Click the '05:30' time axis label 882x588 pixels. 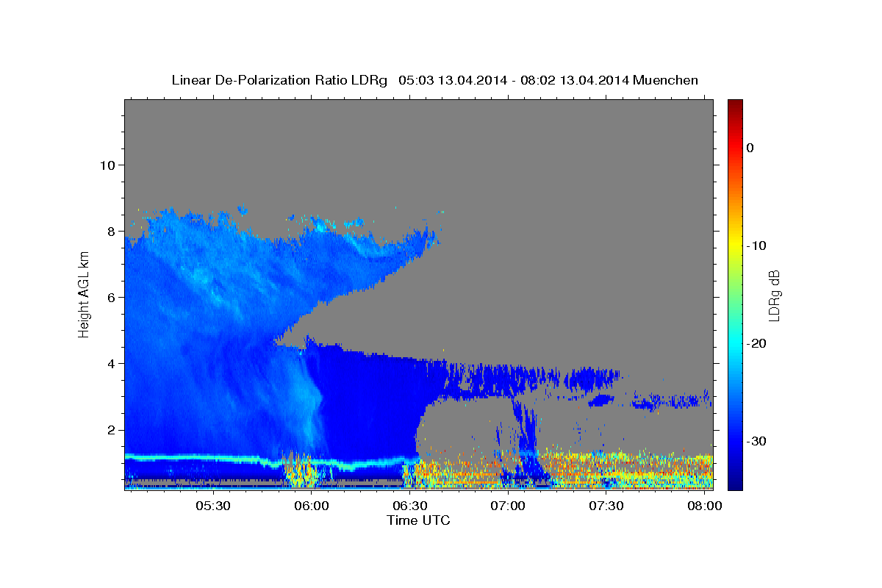click(x=213, y=506)
